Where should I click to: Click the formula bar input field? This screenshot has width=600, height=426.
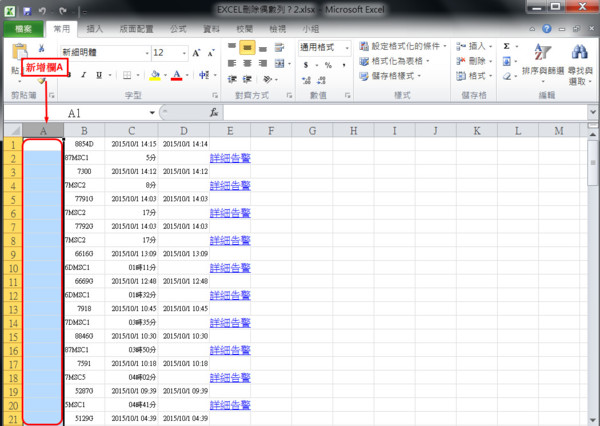click(406, 113)
